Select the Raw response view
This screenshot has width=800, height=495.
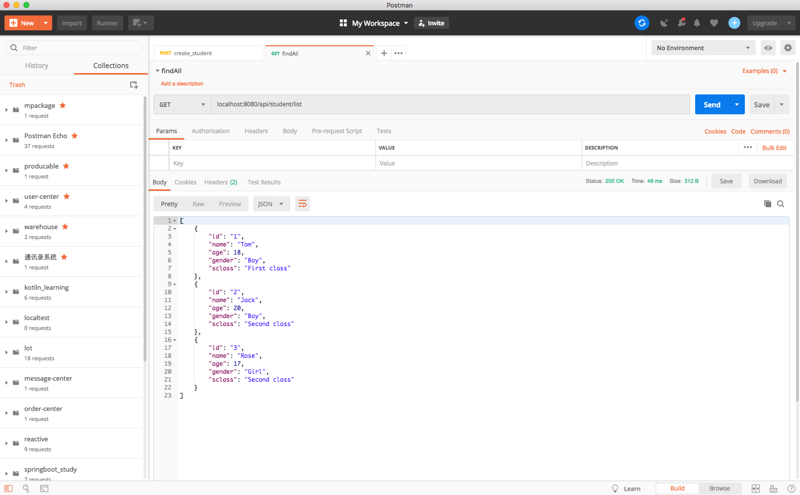tap(198, 204)
